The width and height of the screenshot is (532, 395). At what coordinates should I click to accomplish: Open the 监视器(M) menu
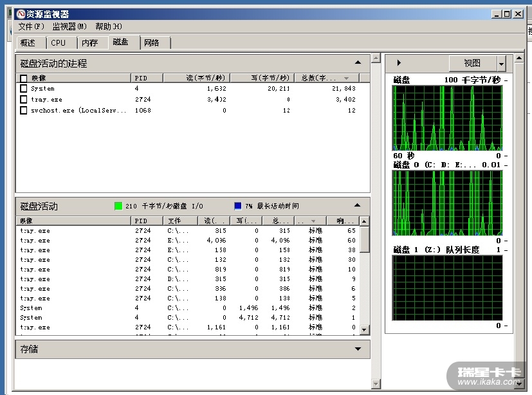click(x=69, y=26)
